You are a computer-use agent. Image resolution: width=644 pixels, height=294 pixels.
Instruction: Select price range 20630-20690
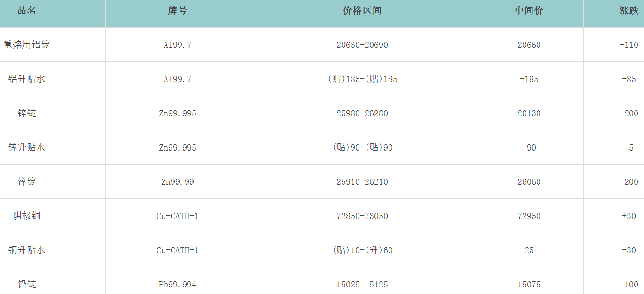pos(362,45)
